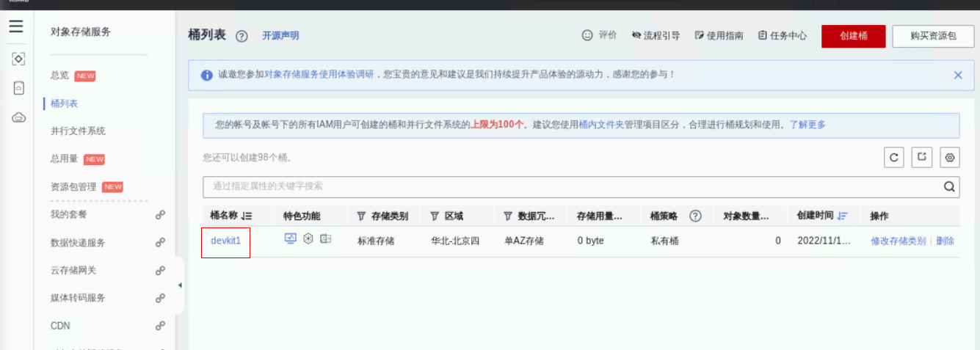The width and height of the screenshot is (980, 350).
Task: Click the cloud icon in left rail
Action: pos(19,117)
